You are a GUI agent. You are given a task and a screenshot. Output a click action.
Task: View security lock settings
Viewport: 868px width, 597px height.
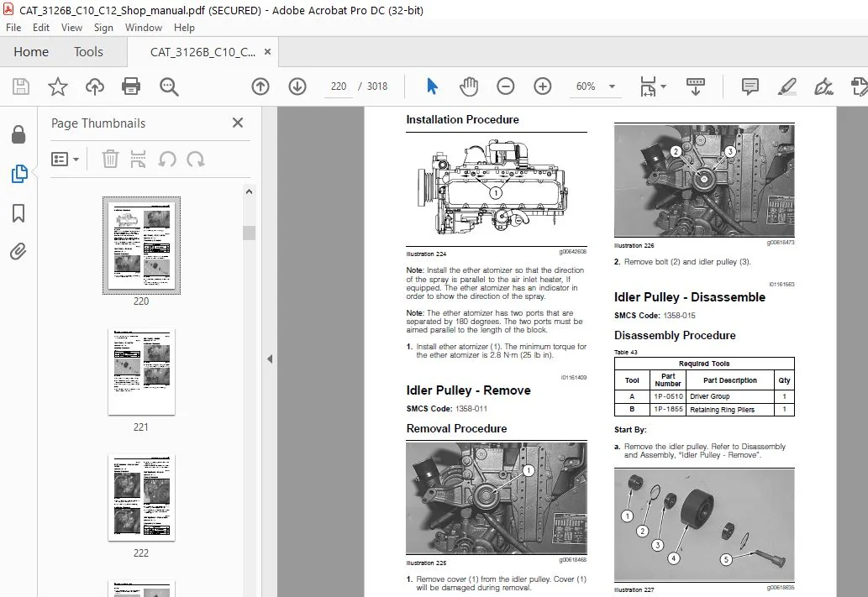(x=18, y=134)
